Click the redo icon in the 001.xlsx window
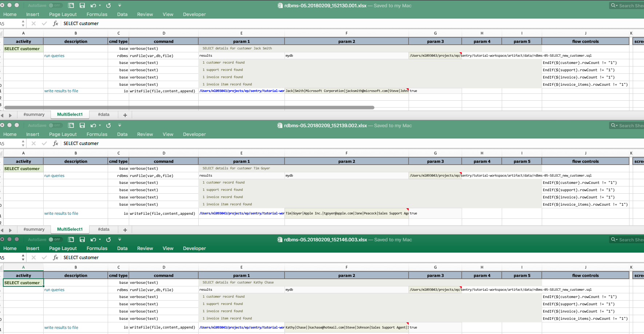 (108, 5)
